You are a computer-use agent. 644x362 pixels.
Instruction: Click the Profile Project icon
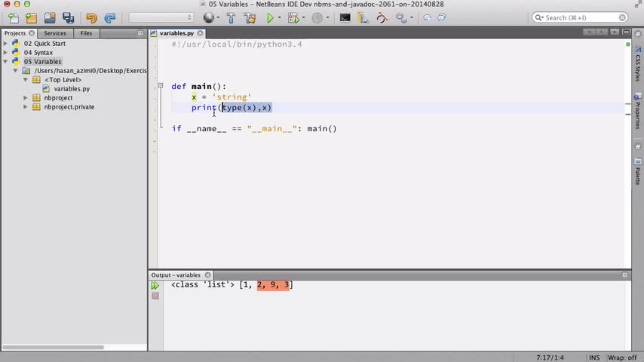317,17
